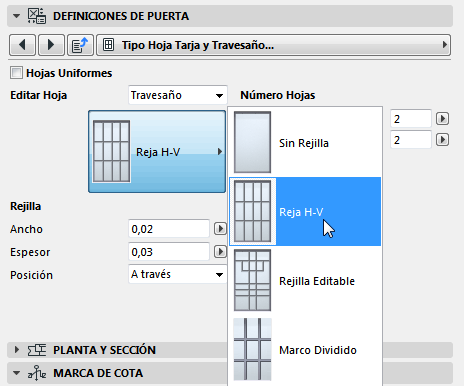The height and width of the screenshot is (386, 464).
Task: Expand the Planta y Sección section
Action: pyautogui.click(x=17, y=350)
